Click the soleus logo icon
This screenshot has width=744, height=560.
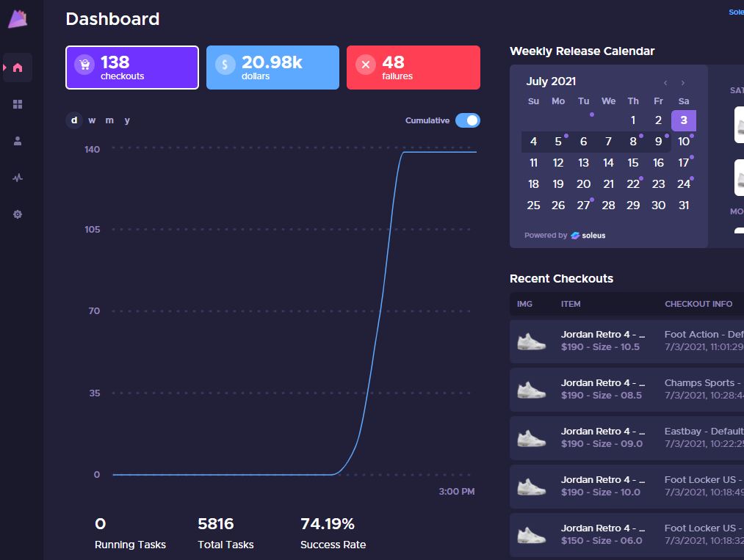pos(575,236)
